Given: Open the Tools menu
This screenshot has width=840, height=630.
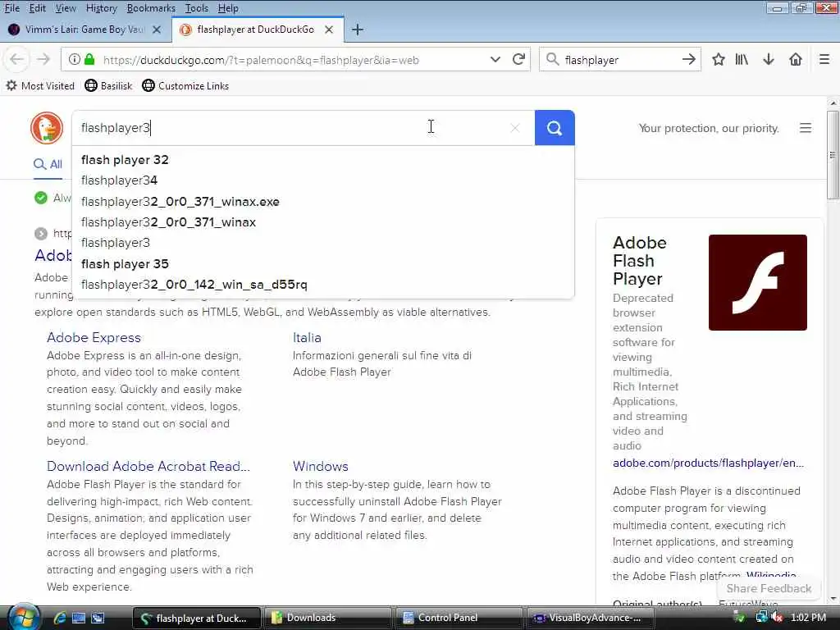Looking at the screenshot, I should [197, 8].
